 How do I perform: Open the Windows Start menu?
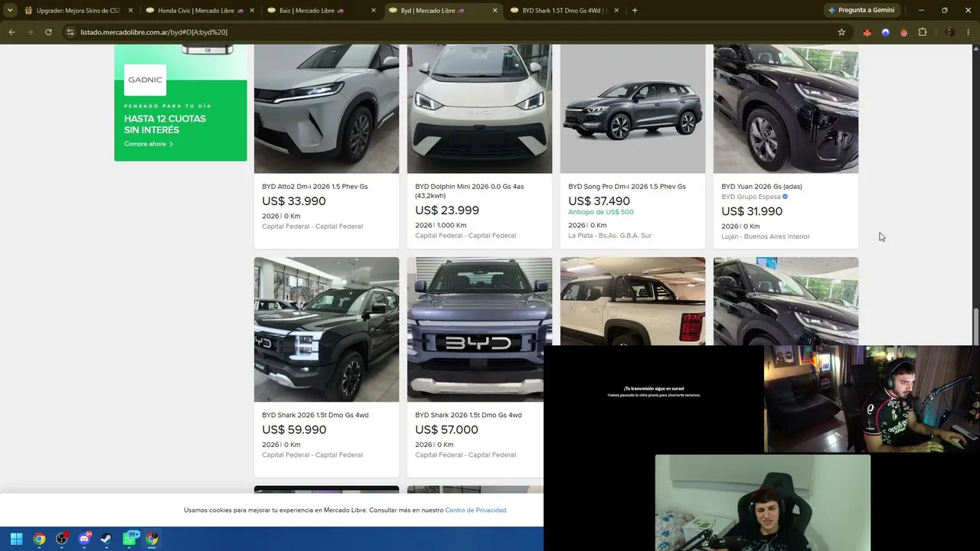tap(16, 539)
